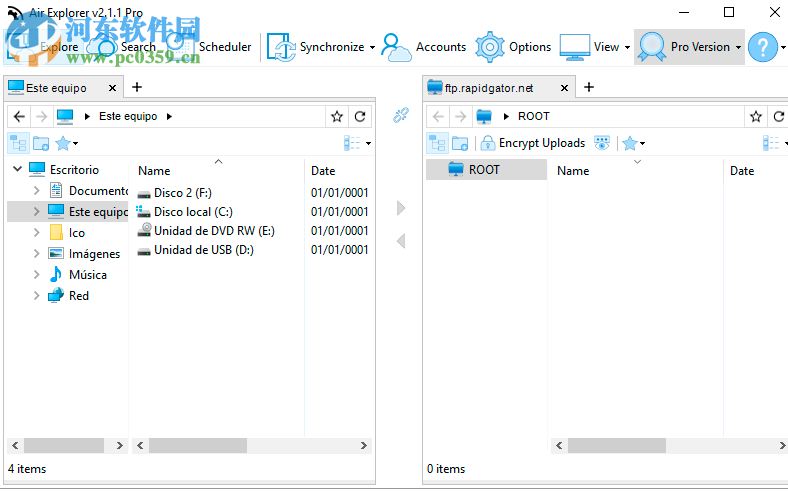This screenshot has height=491, width=788.
Task: Add a new tab in right pane
Action: click(589, 87)
